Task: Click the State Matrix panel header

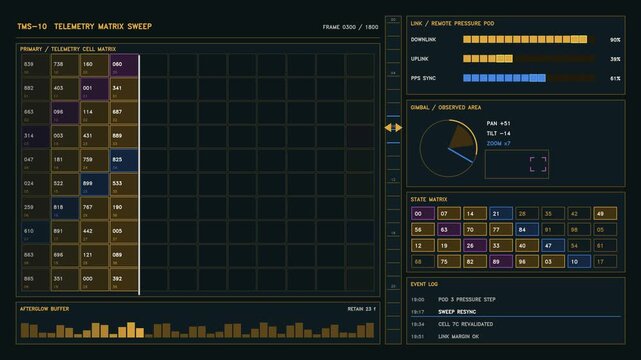Action: [429, 199]
